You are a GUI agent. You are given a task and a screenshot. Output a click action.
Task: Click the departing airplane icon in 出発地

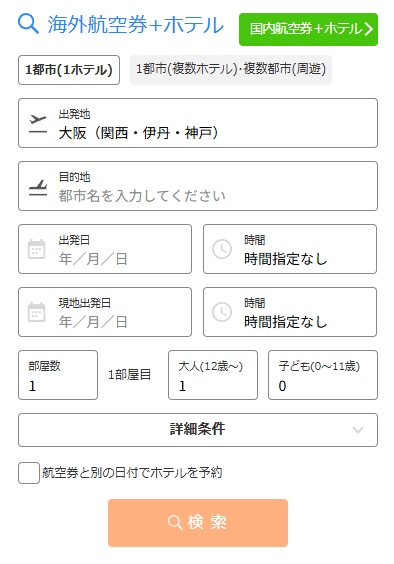(x=38, y=124)
